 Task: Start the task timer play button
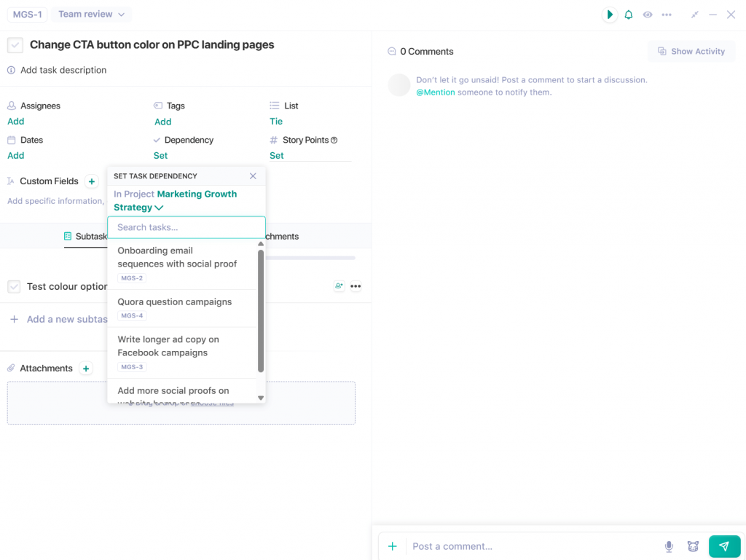(x=610, y=15)
